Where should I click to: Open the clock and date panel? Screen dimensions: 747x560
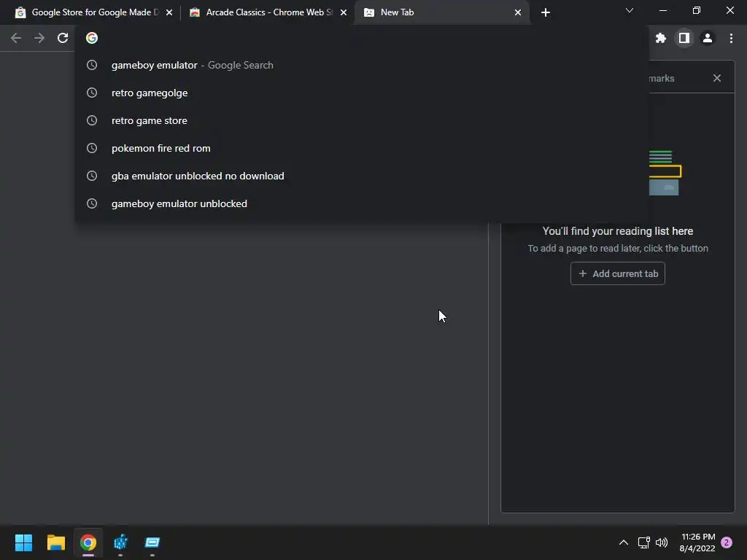click(697, 542)
